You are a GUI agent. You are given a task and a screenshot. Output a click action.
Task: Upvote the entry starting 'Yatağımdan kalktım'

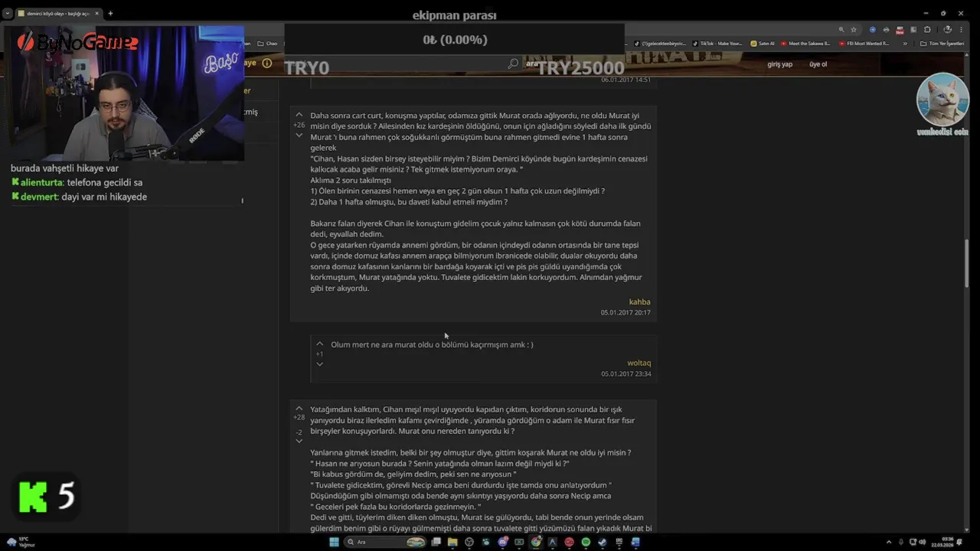(x=299, y=409)
